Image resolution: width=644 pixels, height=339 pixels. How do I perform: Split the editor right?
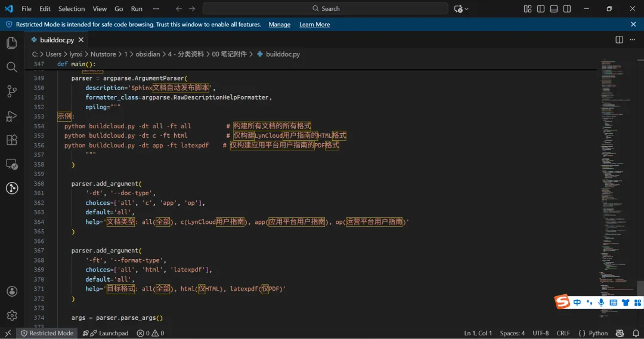point(620,40)
